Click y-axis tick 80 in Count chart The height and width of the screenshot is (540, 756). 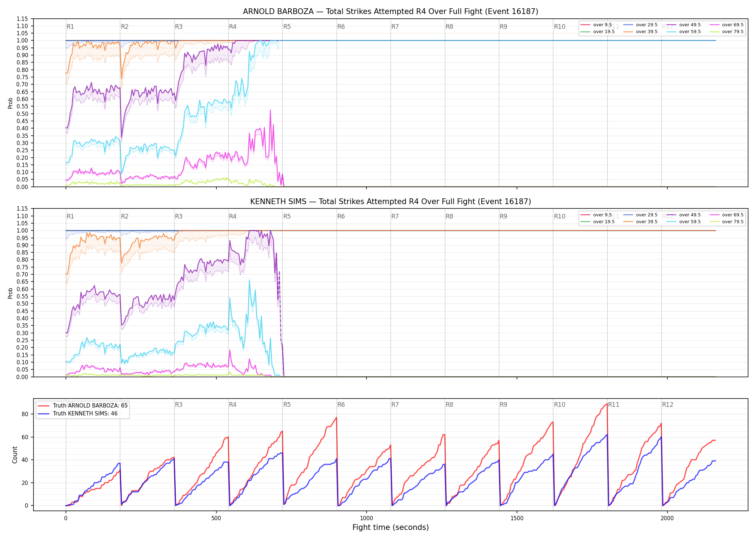[x=25, y=414]
